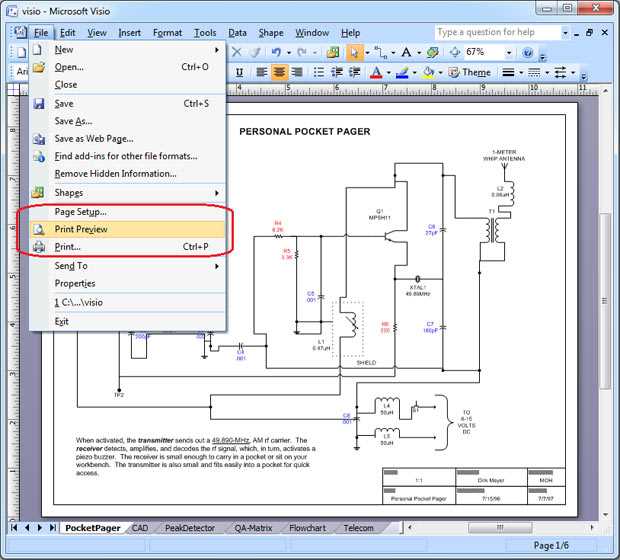Click the Undo arrow icon
The width and height of the screenshot is (620, 560).
(277, 52)
